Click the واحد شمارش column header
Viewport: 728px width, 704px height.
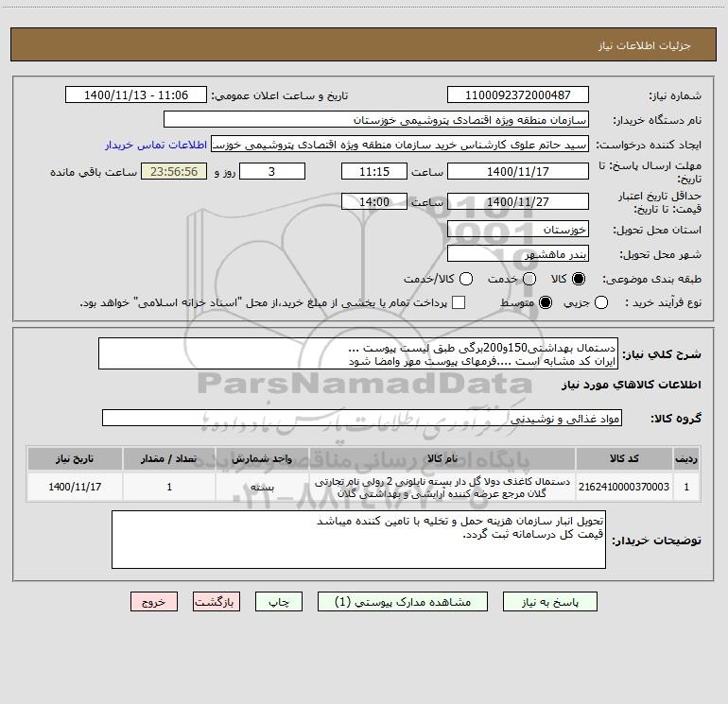pos(262,459)
